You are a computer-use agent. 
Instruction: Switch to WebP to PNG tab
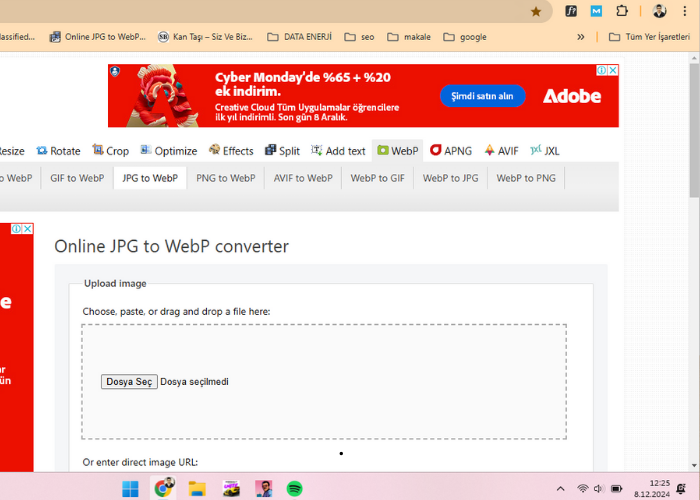[x=526, y=178]
